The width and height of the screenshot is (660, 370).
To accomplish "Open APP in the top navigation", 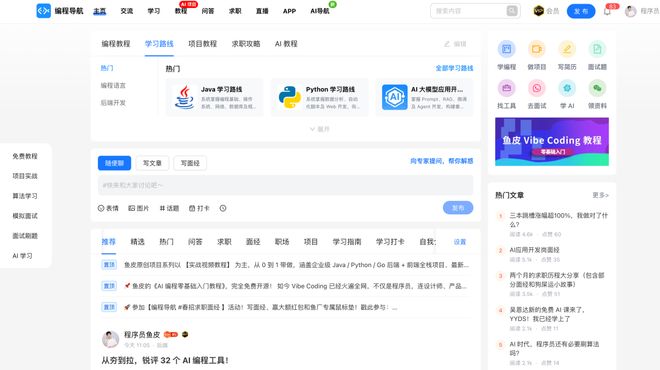I will click(289, 11).
